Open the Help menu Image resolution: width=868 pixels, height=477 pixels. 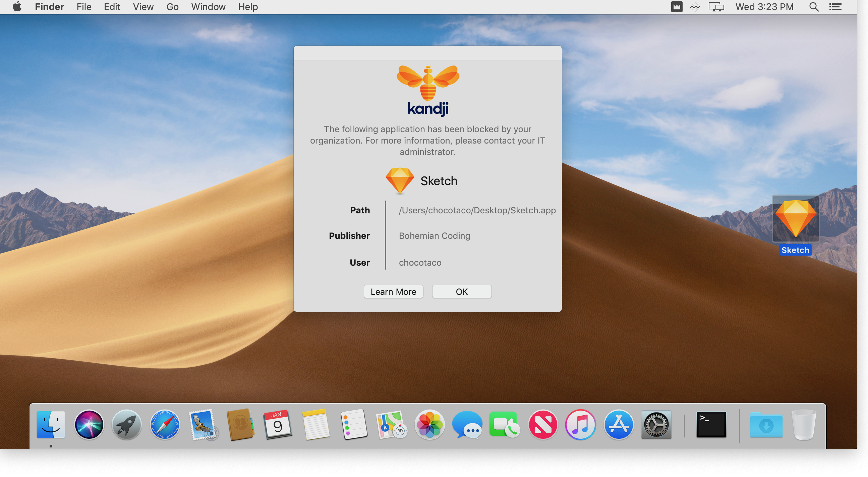(x=248, y=7)
